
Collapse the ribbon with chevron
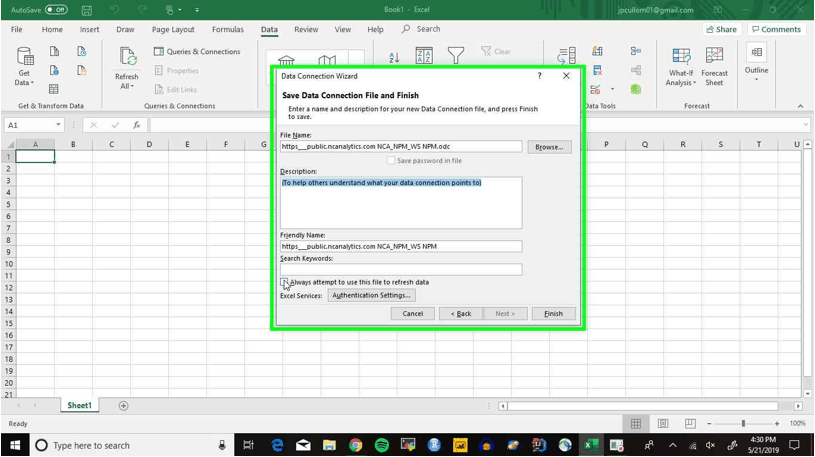(800, 106)
